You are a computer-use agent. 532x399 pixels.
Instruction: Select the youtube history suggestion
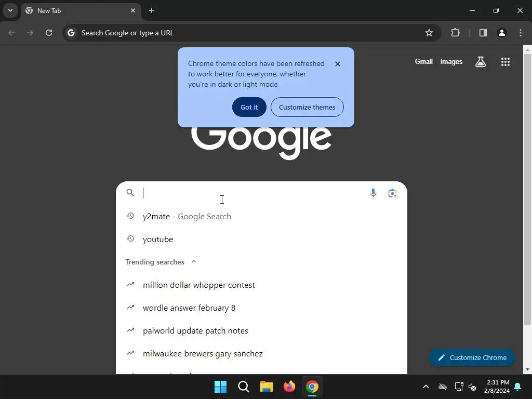pos(261,239)
